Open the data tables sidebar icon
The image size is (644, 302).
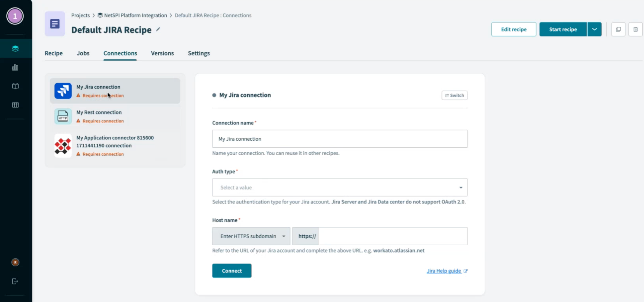[15, 105]
